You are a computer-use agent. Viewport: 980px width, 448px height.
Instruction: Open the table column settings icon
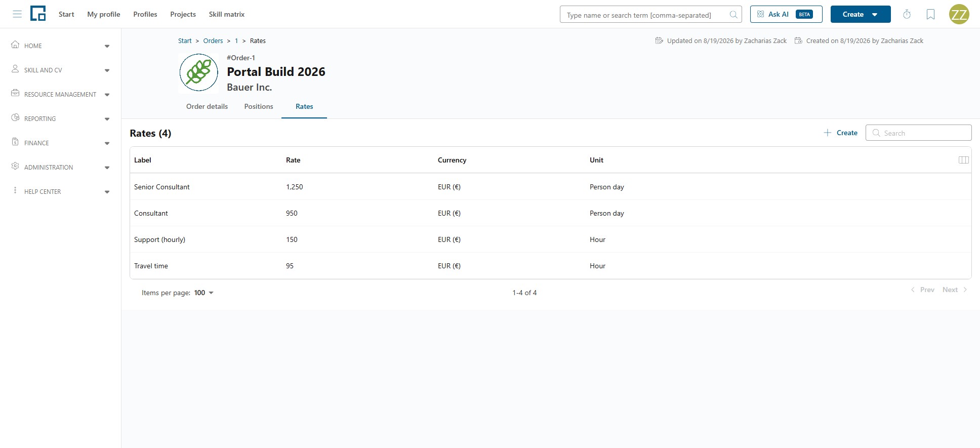click(x=963, y=160)
